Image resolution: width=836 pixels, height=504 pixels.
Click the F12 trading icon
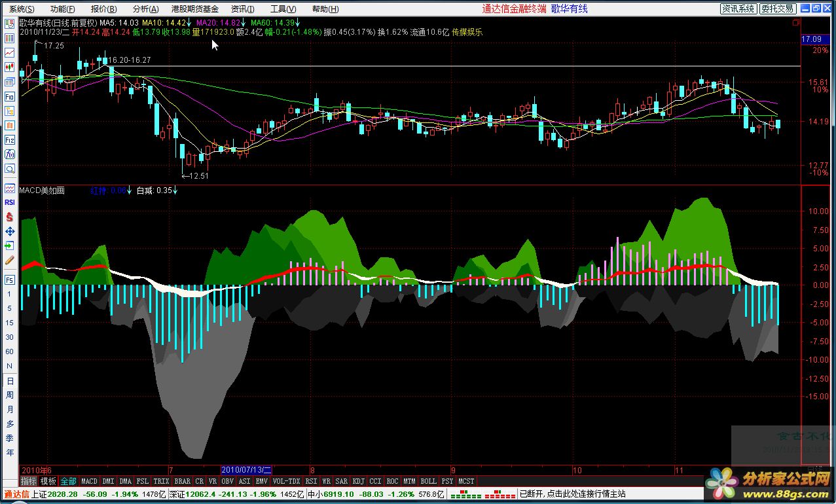10,139
